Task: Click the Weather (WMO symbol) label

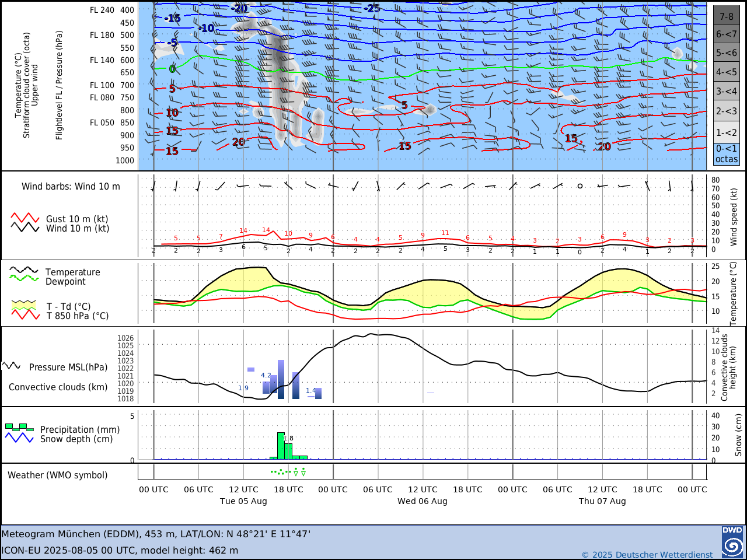Action: pos(58,475)
